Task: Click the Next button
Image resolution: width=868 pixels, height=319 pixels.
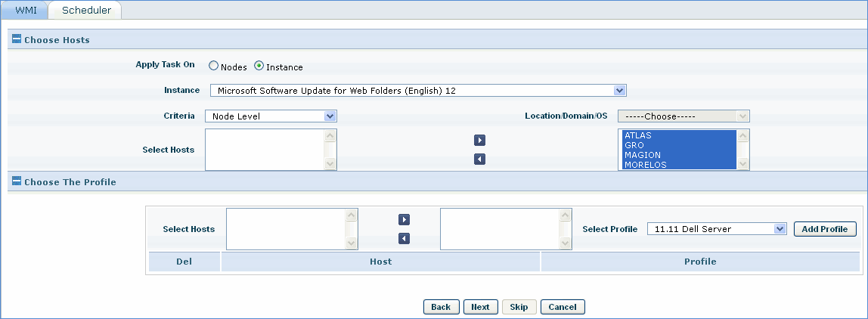Action: point(480,307)
